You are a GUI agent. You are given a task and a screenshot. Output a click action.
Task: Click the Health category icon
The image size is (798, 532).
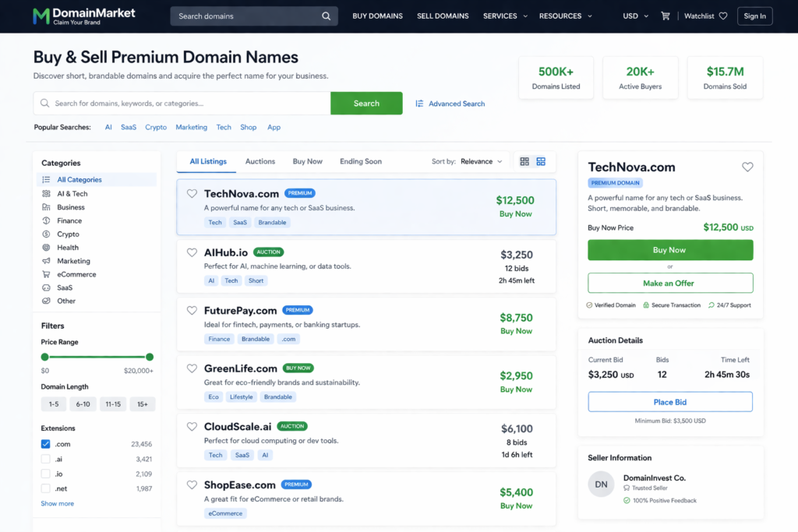coord(46,247)
